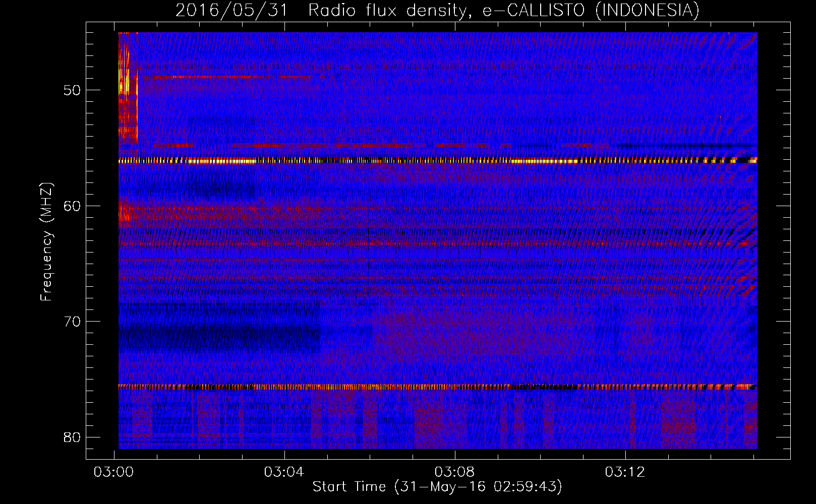Click the plot title '2016/05/31 Radio flux density'
Viewport: 816px width, 504px height.
321,10
